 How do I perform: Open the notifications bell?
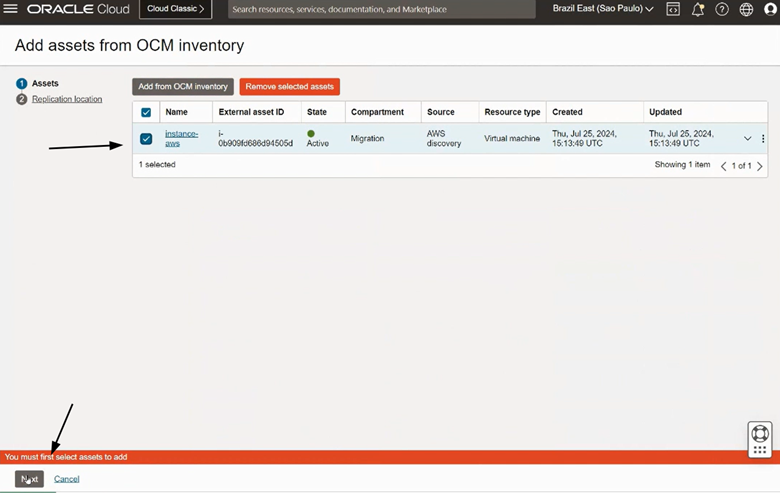[x=697, y=9]
